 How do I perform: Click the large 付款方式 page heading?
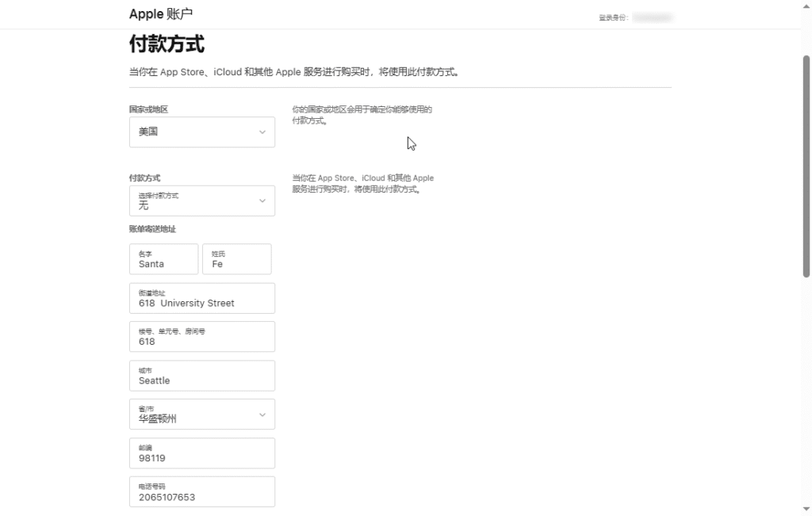(x=167, y=44)
